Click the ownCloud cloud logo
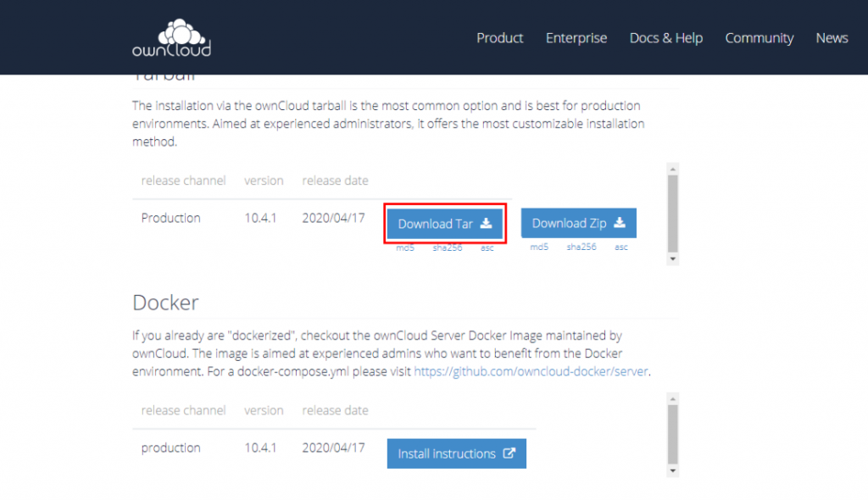868x500 pixels. coord(171,38)
